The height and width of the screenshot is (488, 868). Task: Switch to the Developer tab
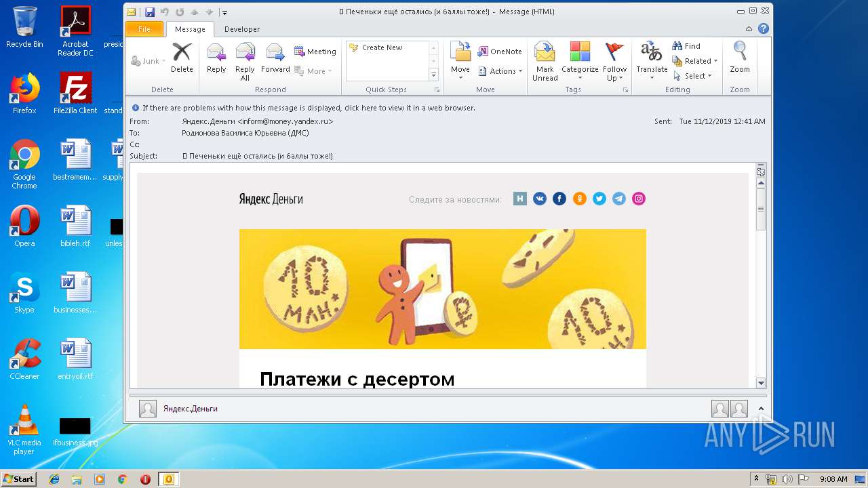click(242, 29)
